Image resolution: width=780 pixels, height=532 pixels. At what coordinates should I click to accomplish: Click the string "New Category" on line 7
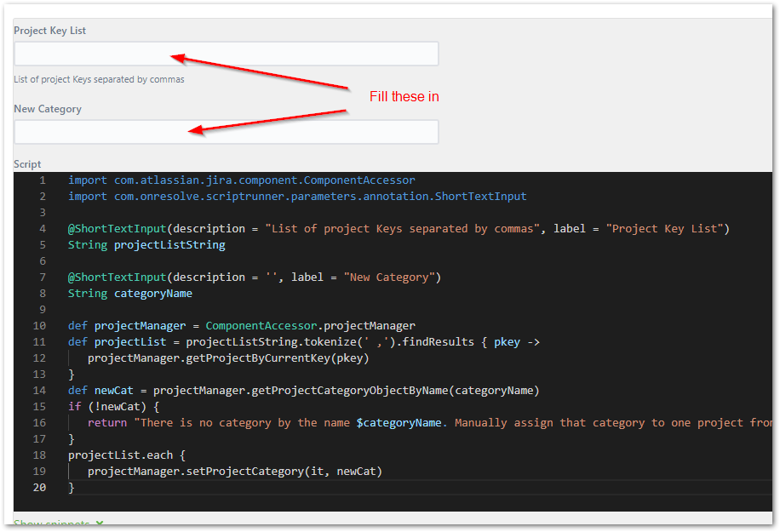[x=389, y=277]
